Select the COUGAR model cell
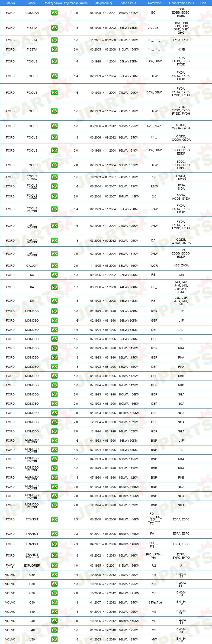Image resolution: width=212 pixels, height=644 pixels. click(x=32, y=13)
